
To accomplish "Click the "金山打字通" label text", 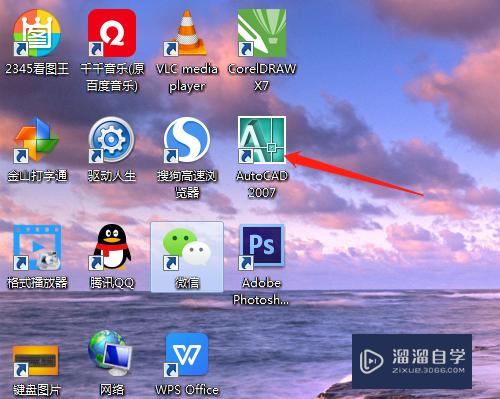I will 37,176.
